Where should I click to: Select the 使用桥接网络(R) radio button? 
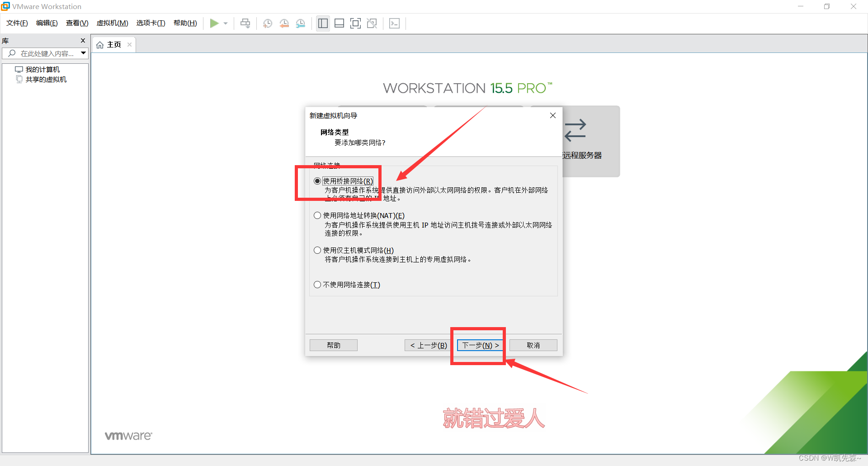tap(317, 181)
